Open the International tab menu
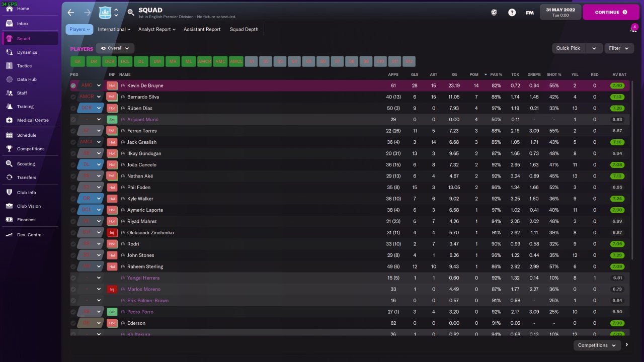The image size is (644, 362). pyautogui.click(x=114, y=29)
